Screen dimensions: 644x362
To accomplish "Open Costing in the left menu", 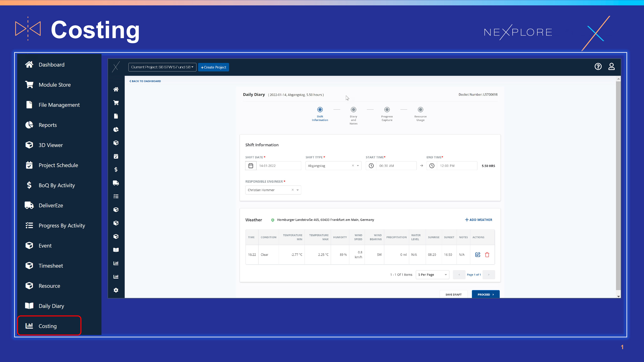I will click(x=47, y=326).
